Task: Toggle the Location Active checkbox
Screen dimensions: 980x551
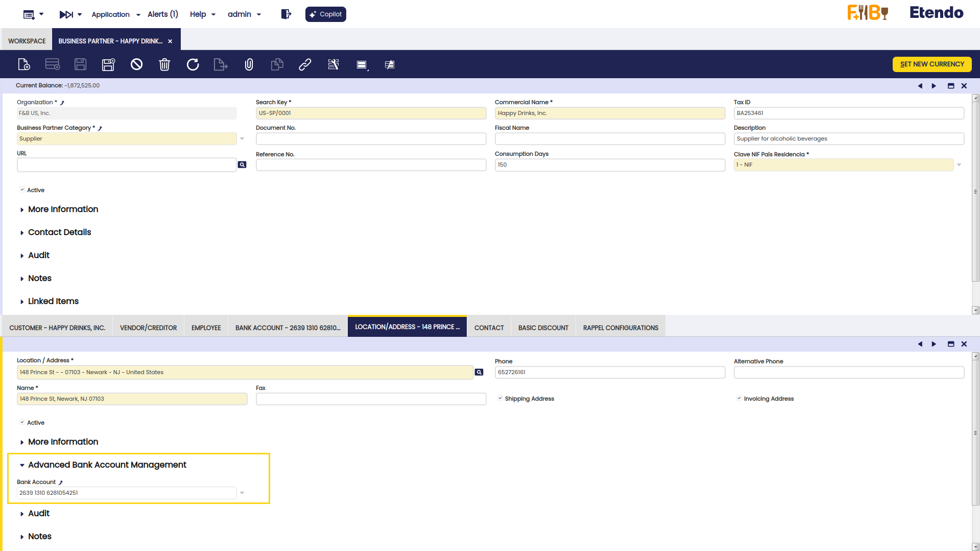Action: pyautogui.click(x=22, y=422)
